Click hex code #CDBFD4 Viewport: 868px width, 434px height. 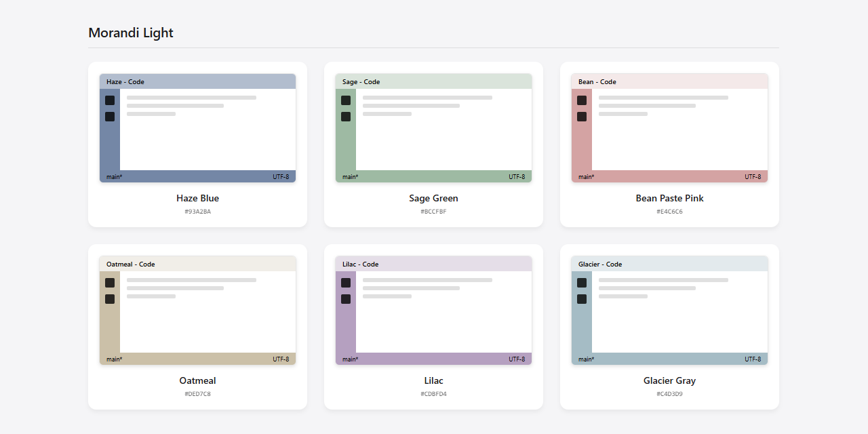(x=433, y=394)
